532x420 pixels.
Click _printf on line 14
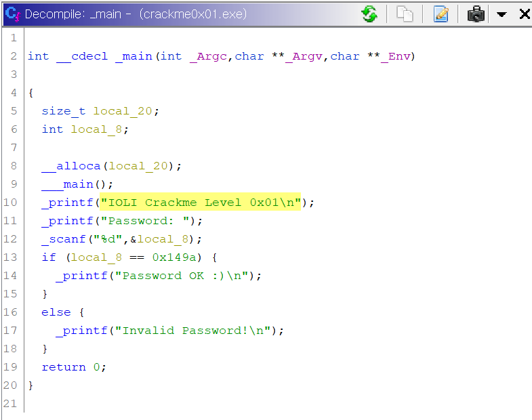[x=82, y=276]
